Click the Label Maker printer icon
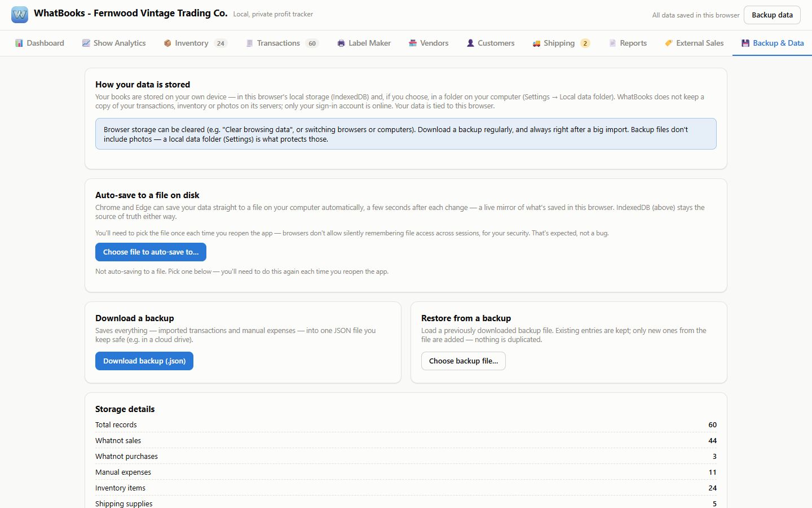The image size is (812, 508). click(341, 43)
